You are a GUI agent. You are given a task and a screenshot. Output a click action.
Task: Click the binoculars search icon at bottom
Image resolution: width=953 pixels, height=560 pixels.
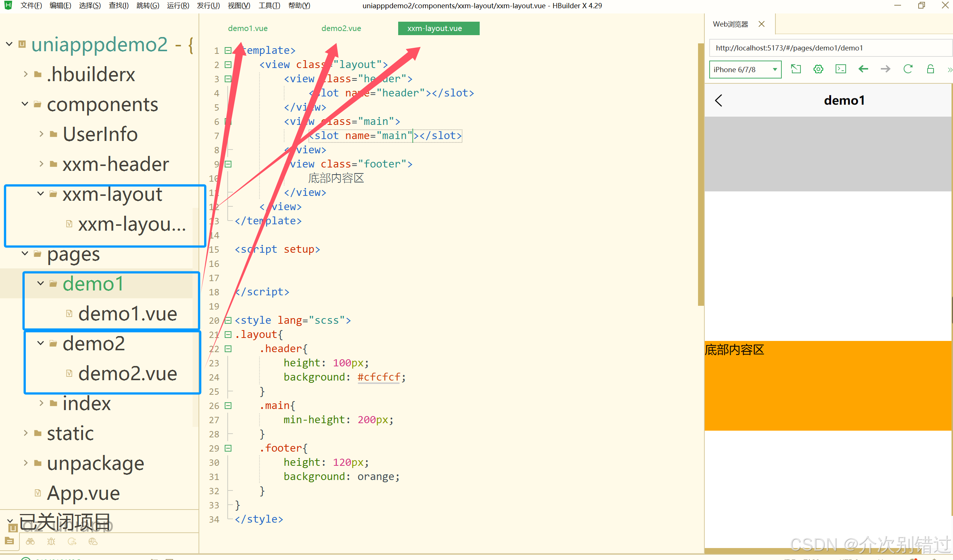[x=30, y=541]
